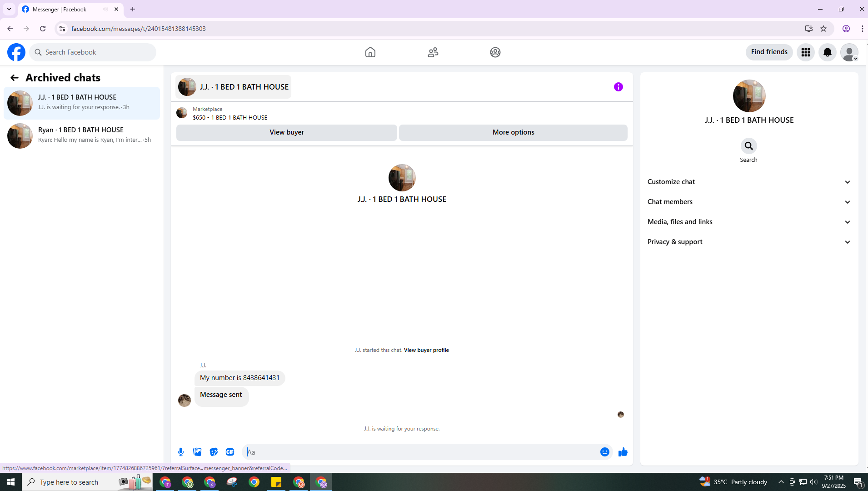The image size is (868, 491).
Task: Open Chrome profile icon
Action: (846, 29)
